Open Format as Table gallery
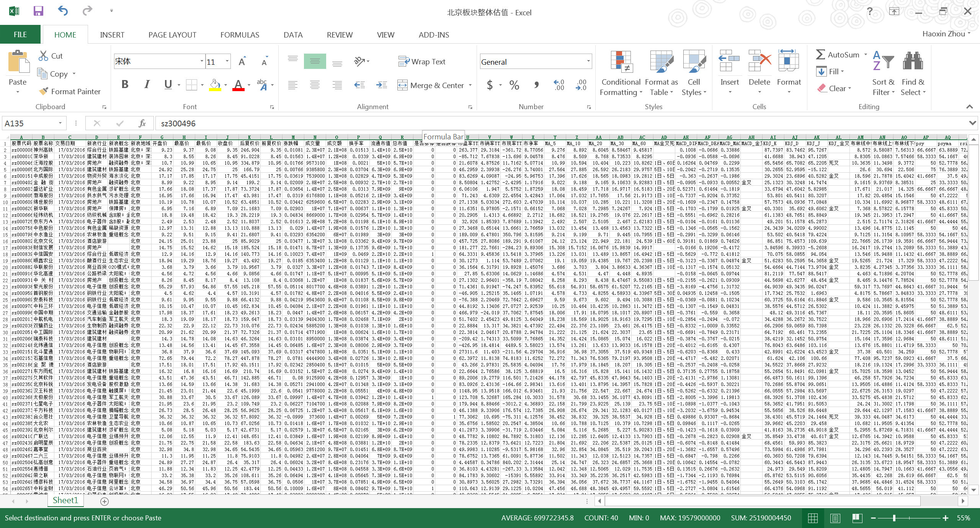Screen dimensions: 980x528 [x=661, y=73]
